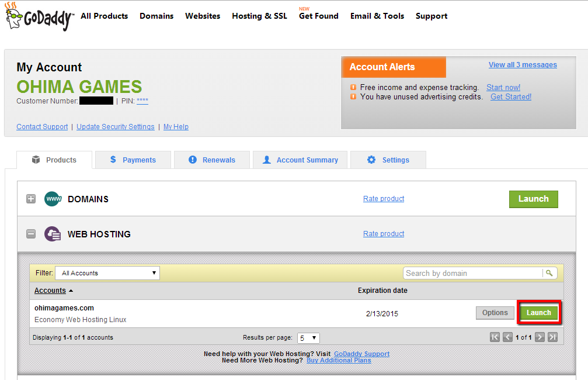Screen dimensions: 588x380
Task: Open Update Security Settings link
Action: 116,126
